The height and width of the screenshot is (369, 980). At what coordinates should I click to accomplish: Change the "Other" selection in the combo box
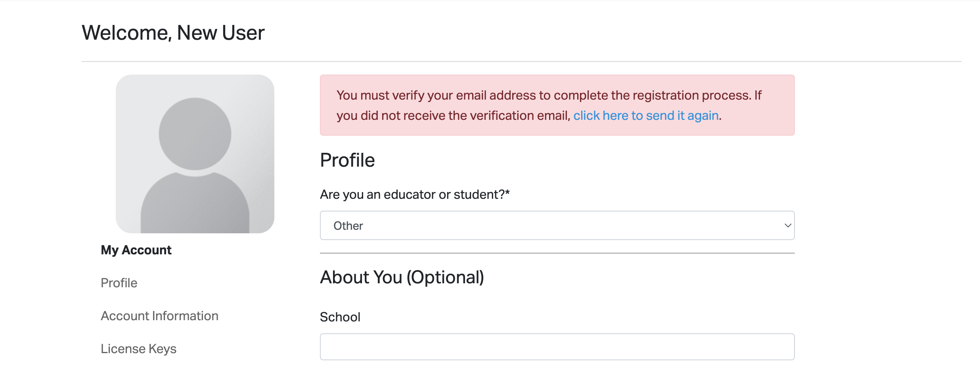click(x=557, y=225)
